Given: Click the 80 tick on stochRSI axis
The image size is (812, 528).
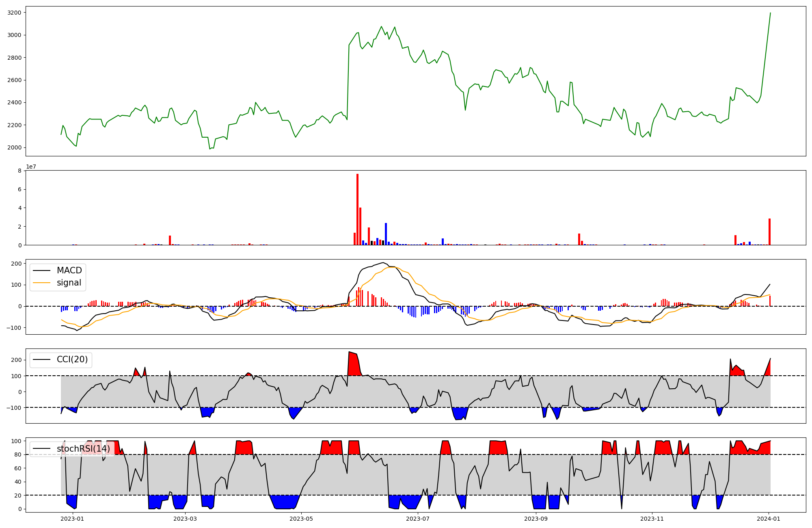Looking at the screenshot, I should tap(18, 454).
